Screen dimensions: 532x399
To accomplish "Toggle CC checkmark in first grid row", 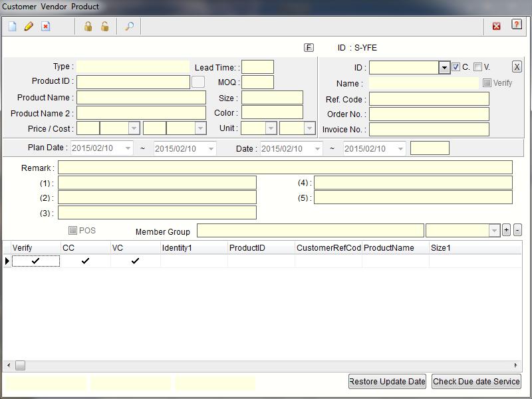I will click(x=86, y=261).
